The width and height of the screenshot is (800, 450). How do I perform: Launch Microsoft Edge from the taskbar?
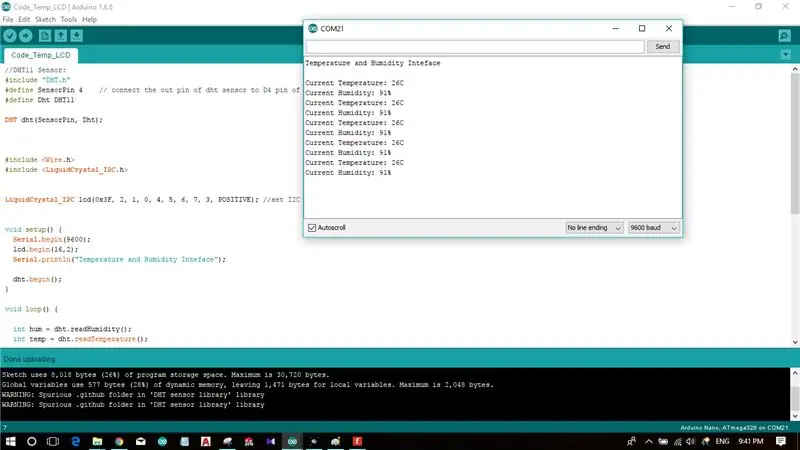tap(76, 441)
